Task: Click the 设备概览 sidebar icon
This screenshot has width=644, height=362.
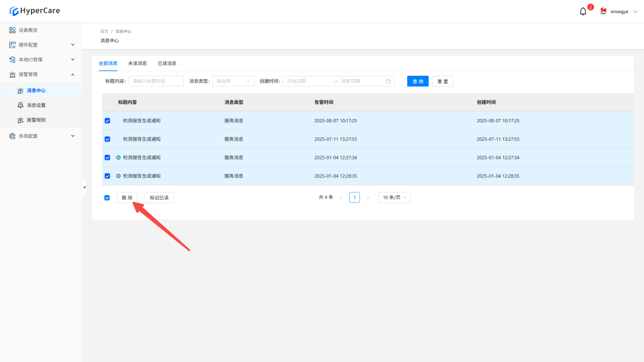Action: (x=12, y=30)
